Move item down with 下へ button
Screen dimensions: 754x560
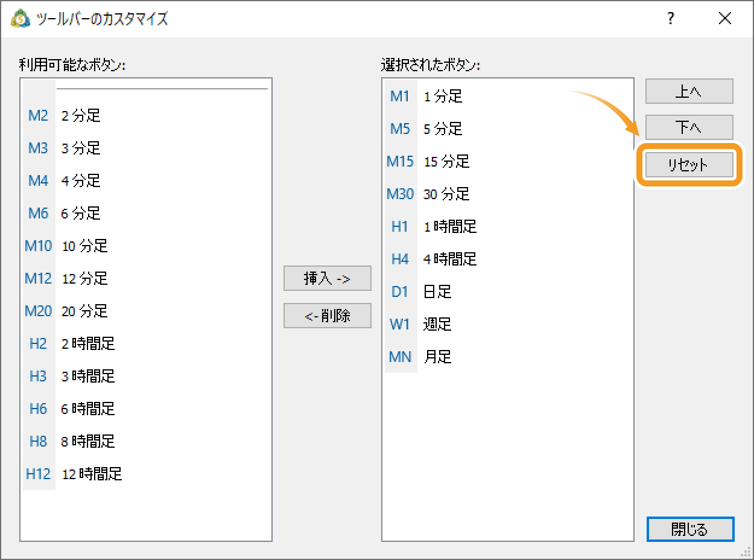pyautogui.click(x=689, y=127)
